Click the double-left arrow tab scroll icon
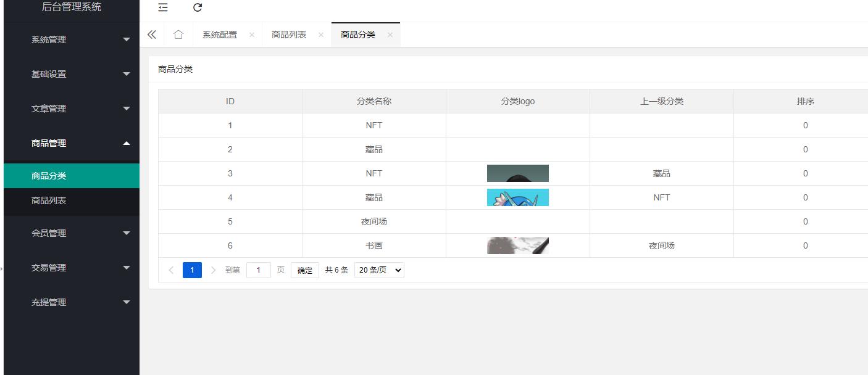 pos(152,35)
